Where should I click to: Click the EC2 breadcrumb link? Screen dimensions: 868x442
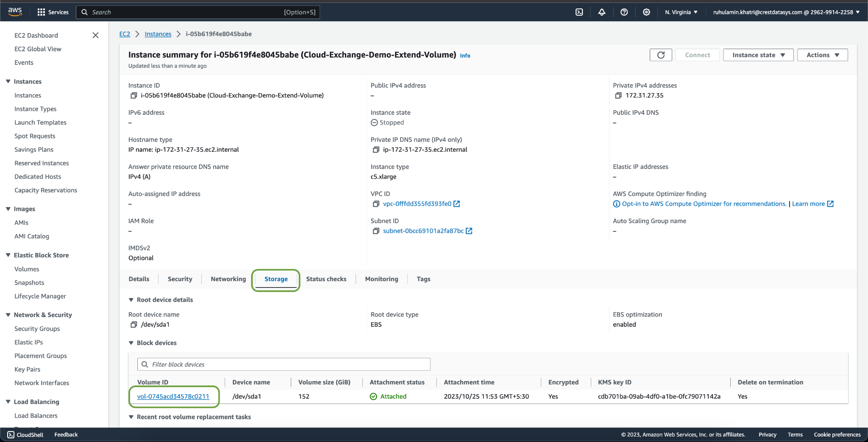tap(125, 34)
